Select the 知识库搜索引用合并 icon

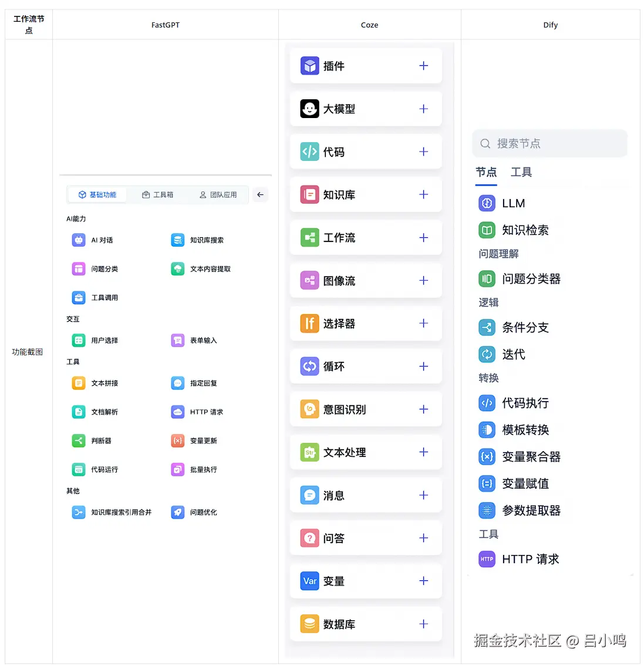79,512
